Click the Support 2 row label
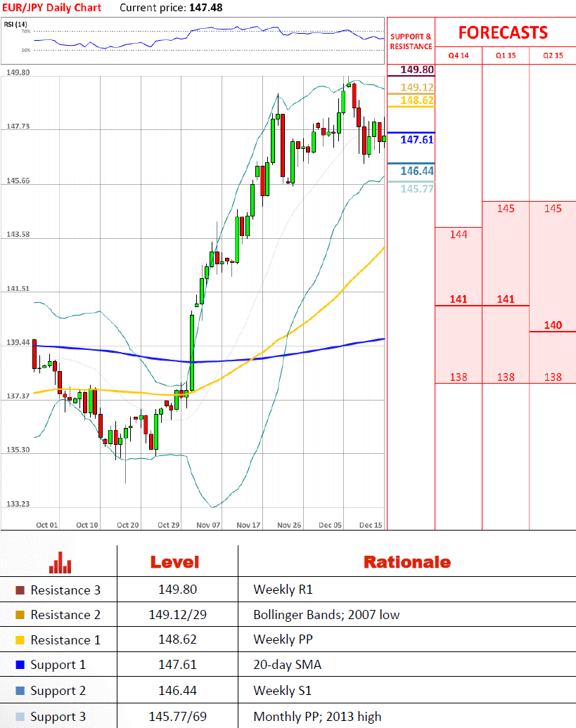This screenshot has width=576, height=728. tap(58, 691)
